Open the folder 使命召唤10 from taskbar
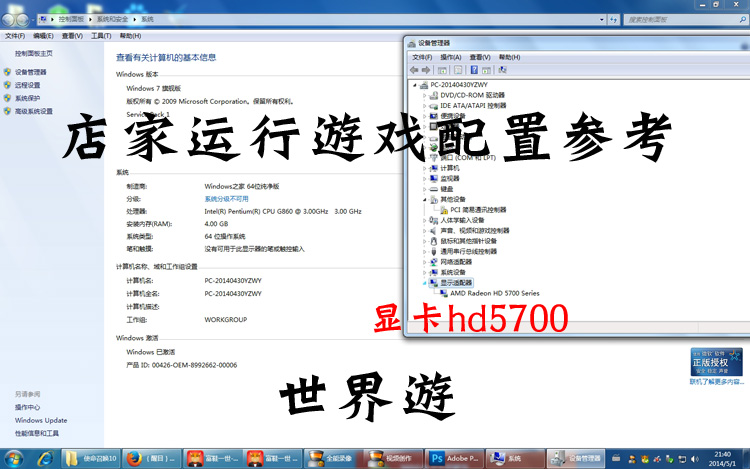Viewport: 750px width, 469px height. [x=91, y=458]
